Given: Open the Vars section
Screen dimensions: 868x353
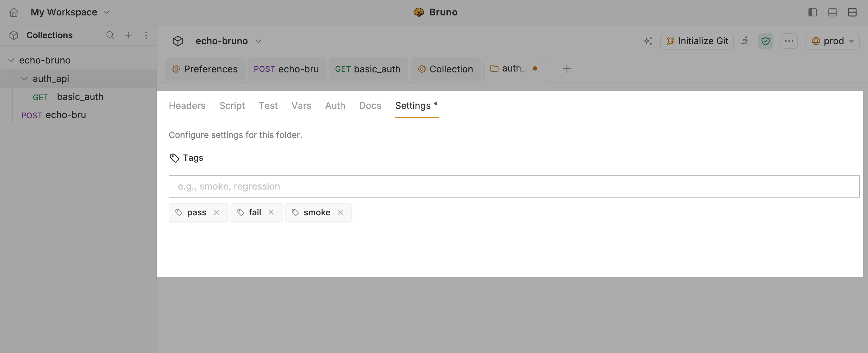Looking at the screenshot, I should tap(301, 106).
